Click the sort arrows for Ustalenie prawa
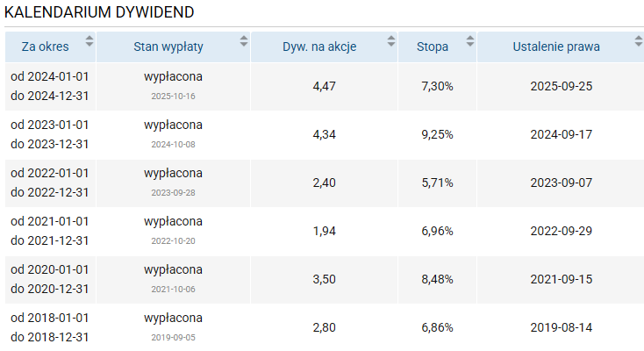 (638, 40)
